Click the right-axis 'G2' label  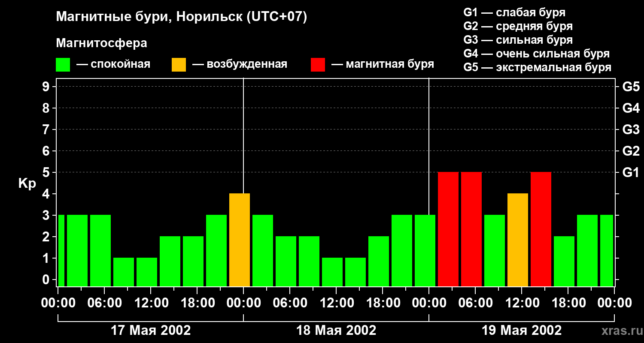click(631, 151)
